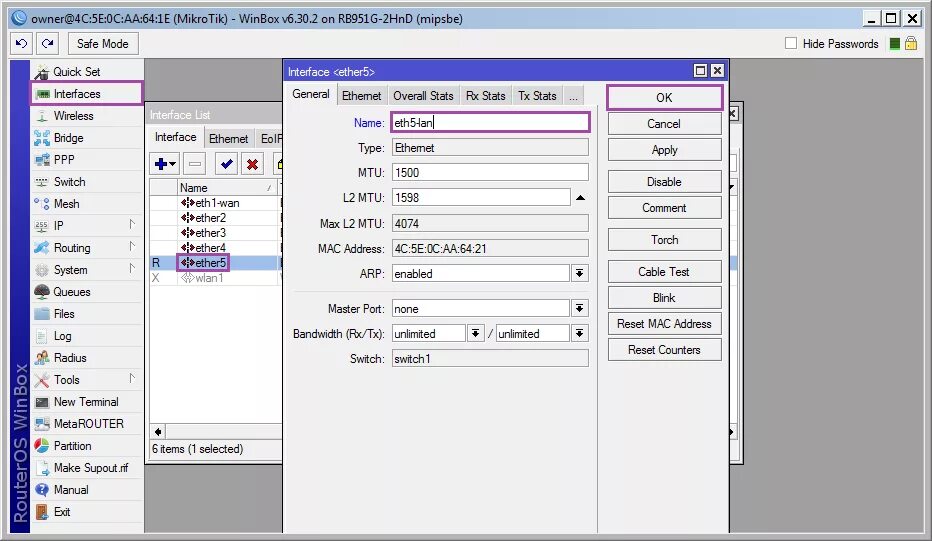Open Partition sidebar entry
The image size is (932, 541).
(x=87, y=446)
